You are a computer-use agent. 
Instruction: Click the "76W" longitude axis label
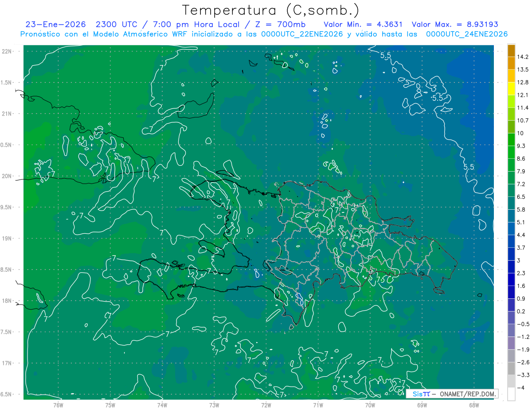[x=59, y=405]
